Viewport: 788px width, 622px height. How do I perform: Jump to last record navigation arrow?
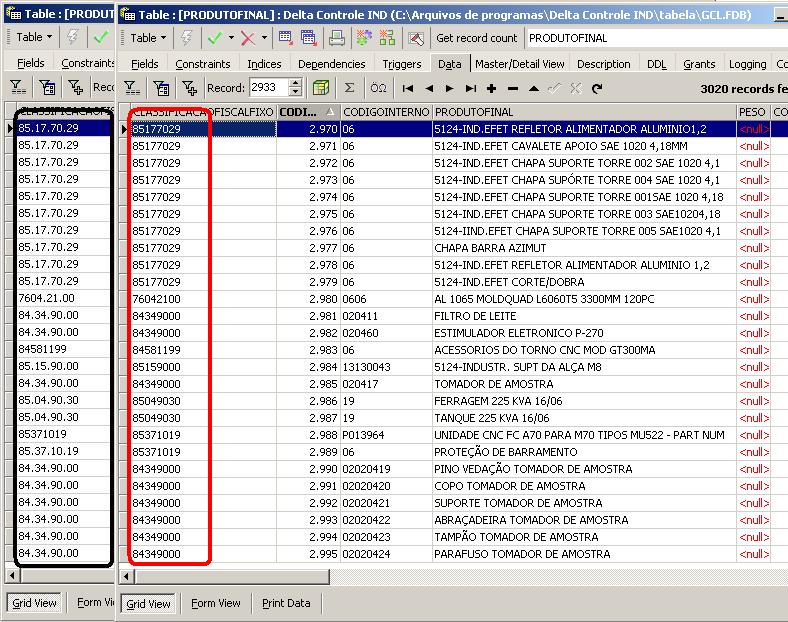(x=470, y=88)
